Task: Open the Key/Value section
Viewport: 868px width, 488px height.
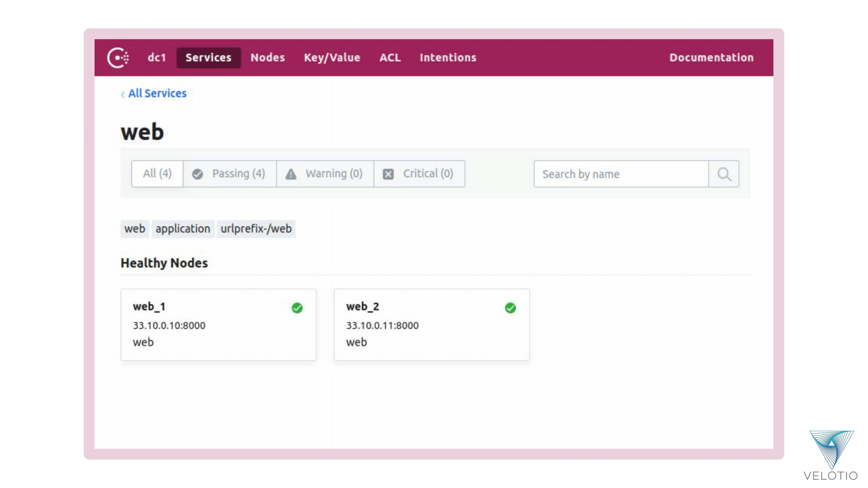Action: coord(332,57)
